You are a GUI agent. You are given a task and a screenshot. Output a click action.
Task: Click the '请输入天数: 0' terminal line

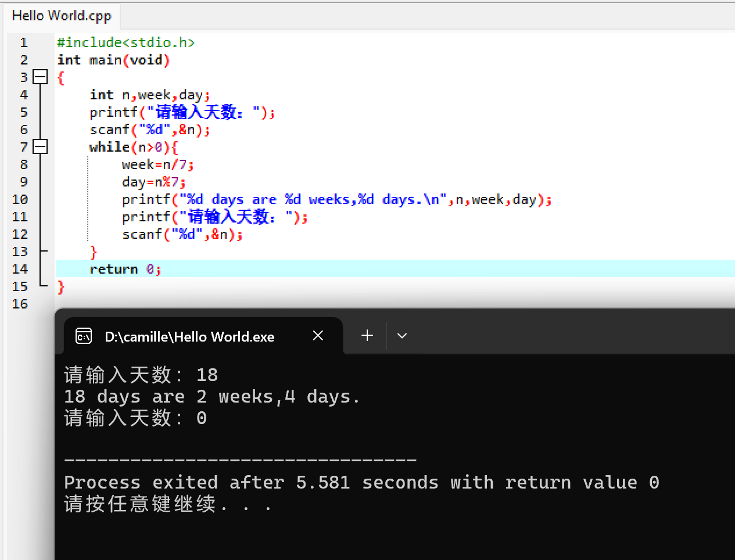[135, 418]
